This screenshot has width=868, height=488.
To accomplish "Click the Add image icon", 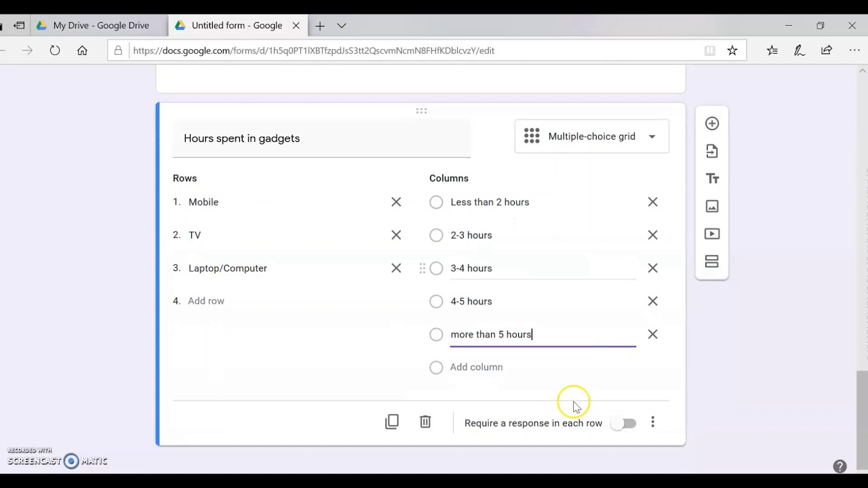I will coord(711,206).
